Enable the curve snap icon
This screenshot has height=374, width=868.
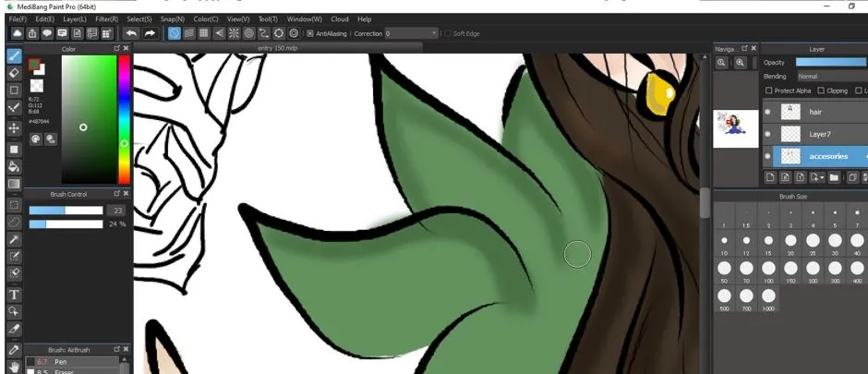[x=264, y=33]
